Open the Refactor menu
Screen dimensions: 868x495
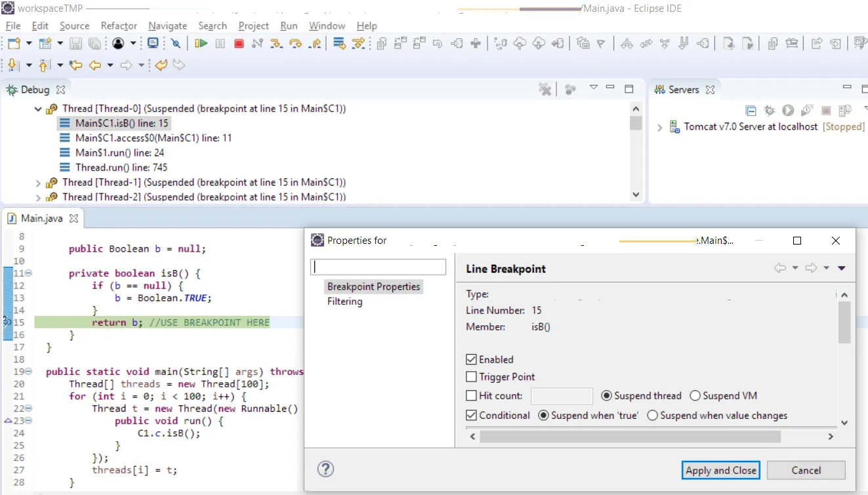pos(119,26)
